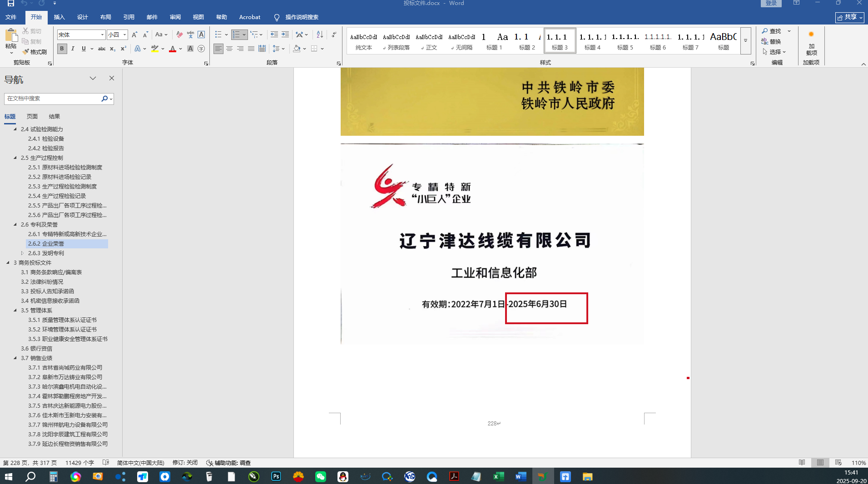Toggle Underline formatting
The height and width of the screenshot is (484, 868).
point(84,49)
